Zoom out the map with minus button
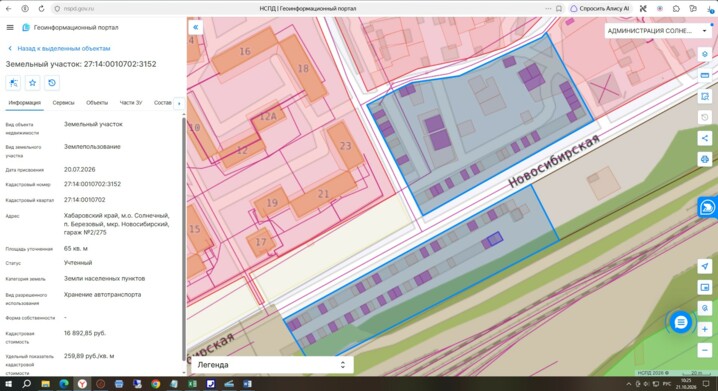This screenshot has width=718, height=391. click(705, 350)
